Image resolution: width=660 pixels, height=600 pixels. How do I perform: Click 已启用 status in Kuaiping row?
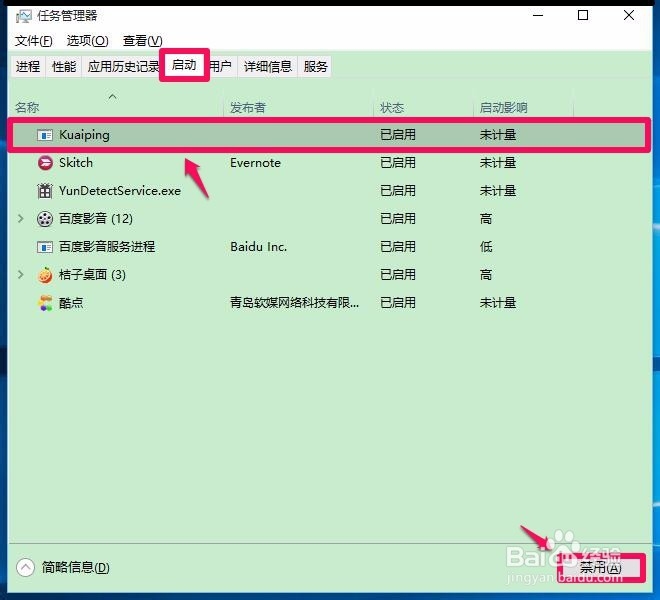click(398, 135)
